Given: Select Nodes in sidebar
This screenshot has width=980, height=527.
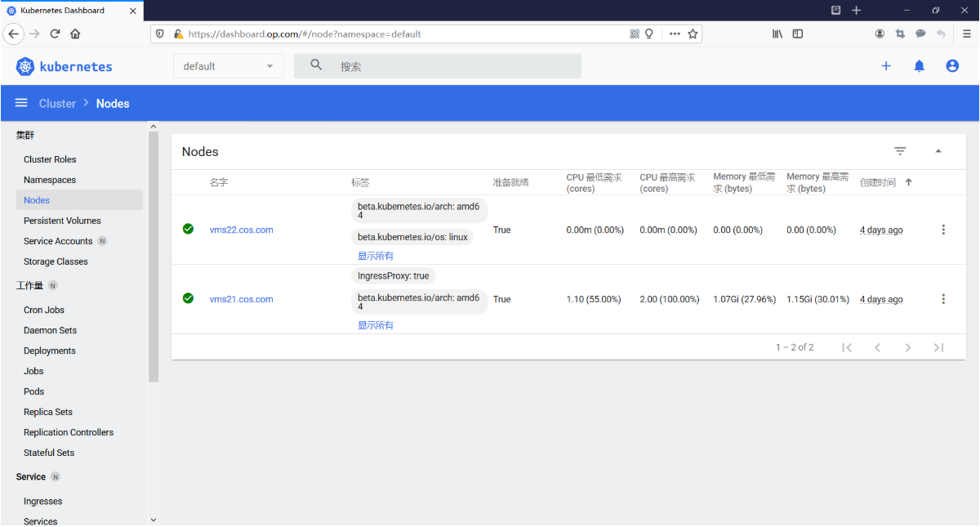Looking at the screenshot, I should coord(79,200).
